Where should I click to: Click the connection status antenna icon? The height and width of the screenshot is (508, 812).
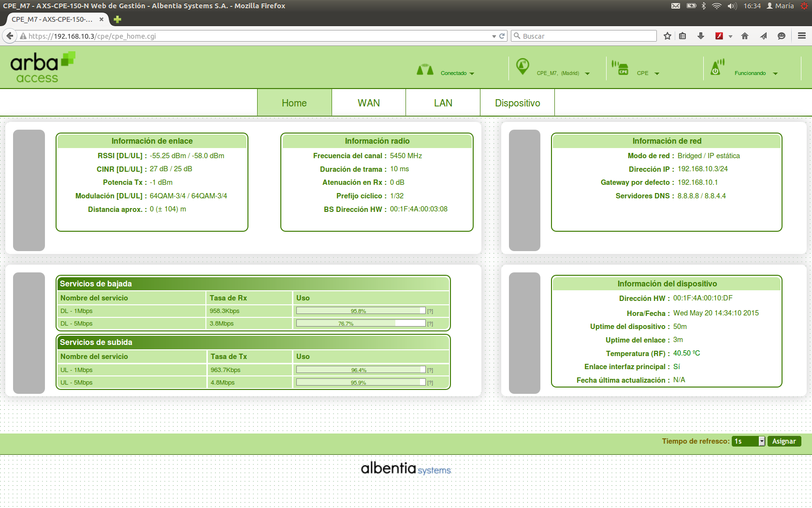425,70
